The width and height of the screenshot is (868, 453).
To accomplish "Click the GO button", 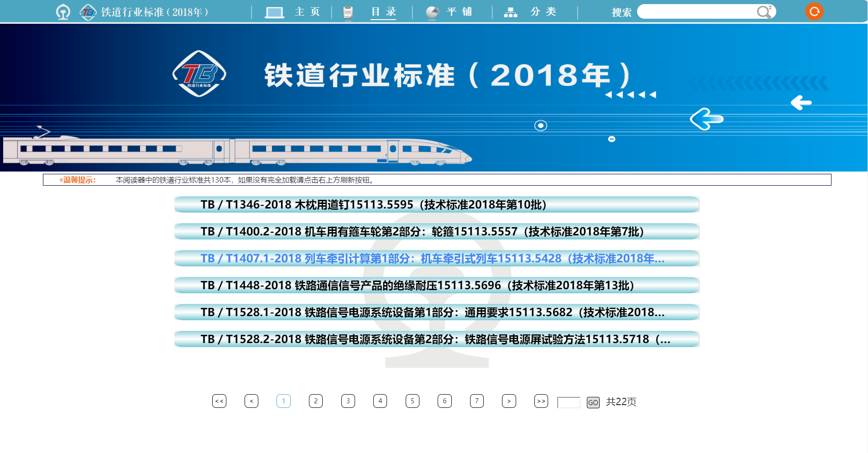I will tap(593, 402).
